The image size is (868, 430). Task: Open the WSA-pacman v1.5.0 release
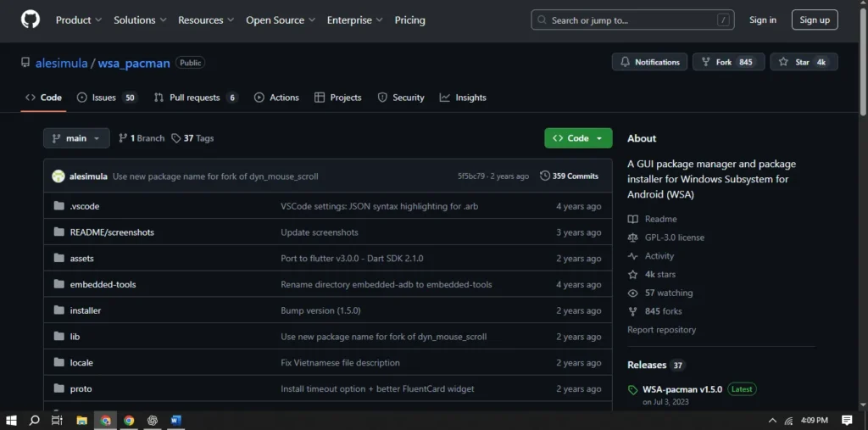682,389
